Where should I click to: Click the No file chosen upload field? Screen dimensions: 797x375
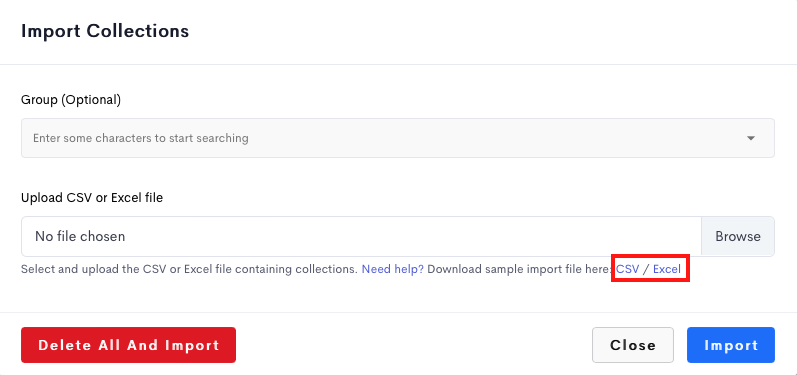coord(361,236)
